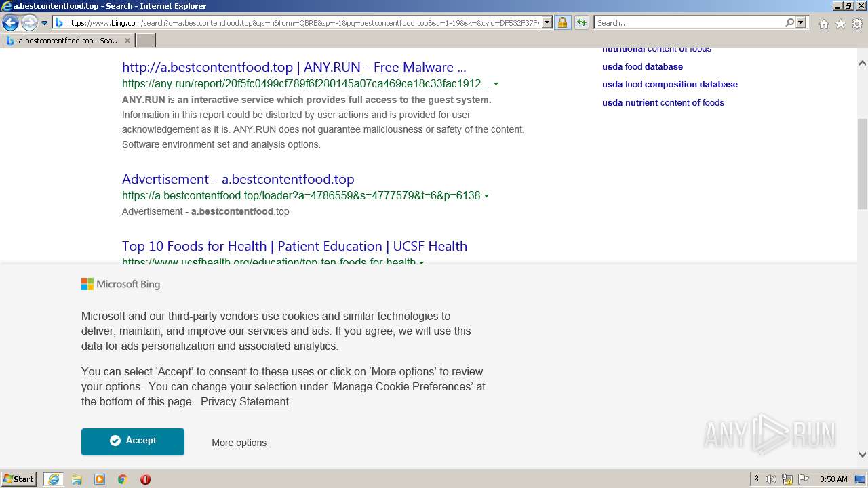Open Advertisement - a.bestcontentfood.top result
The image size is (868, 488).
coord(238,179)
